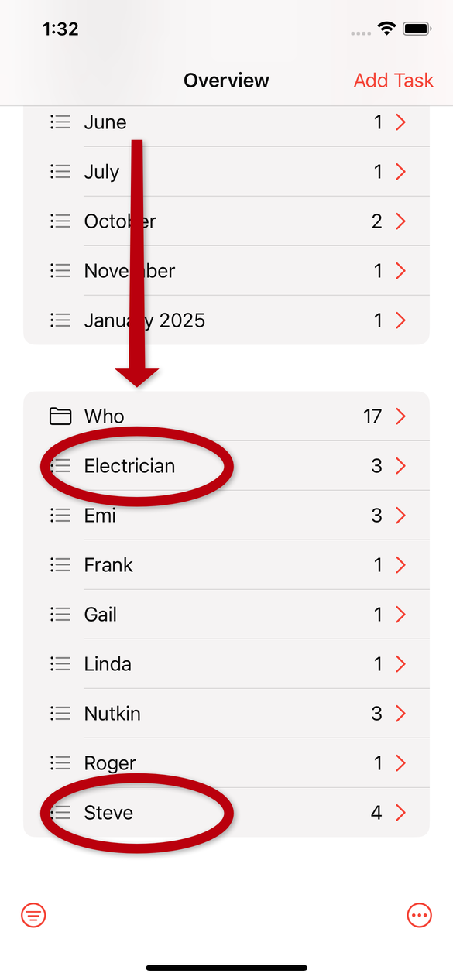Viewport: 453px width, 980px height.
Task: Open Electrician list via red chevron
Action: 400,466
